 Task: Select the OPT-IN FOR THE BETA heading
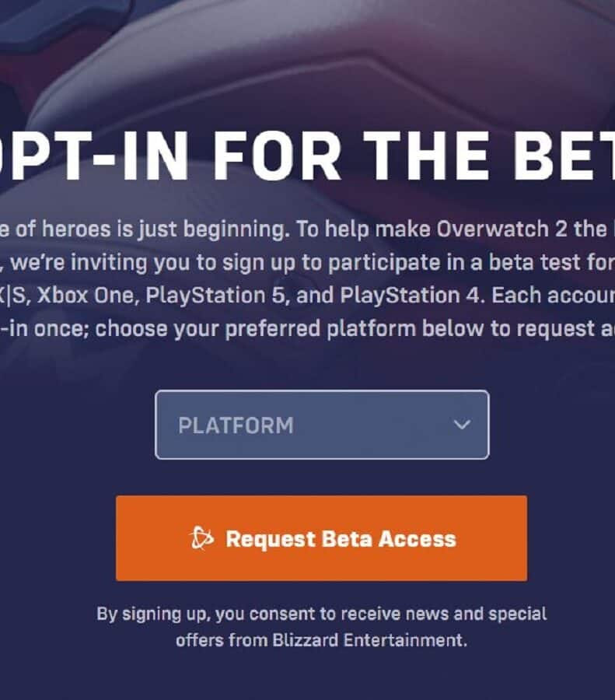(308, 156)
